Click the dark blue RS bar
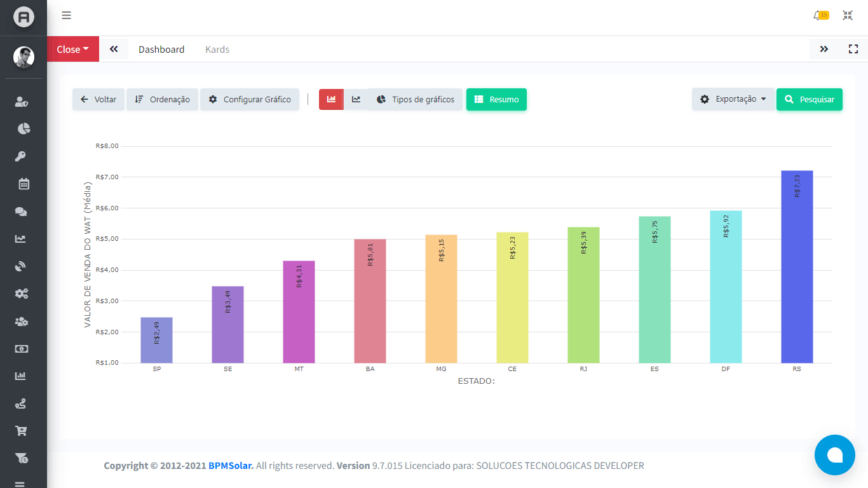This screenshot has width=868, height=488. point(797,267)
